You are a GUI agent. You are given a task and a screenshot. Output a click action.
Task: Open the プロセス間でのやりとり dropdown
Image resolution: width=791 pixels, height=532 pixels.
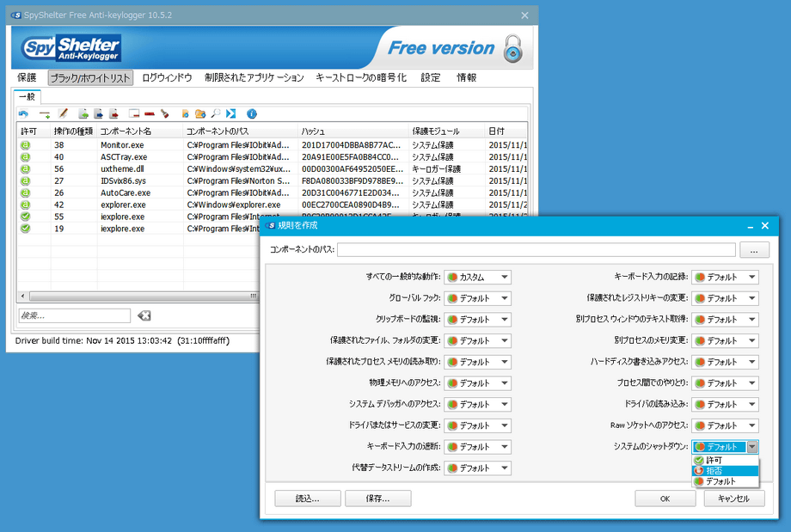(x=725, y=382)
